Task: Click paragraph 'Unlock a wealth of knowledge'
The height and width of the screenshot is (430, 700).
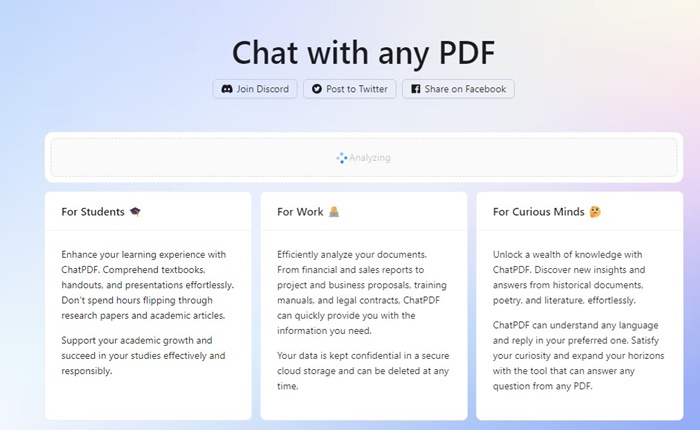Action: [569, 277]
